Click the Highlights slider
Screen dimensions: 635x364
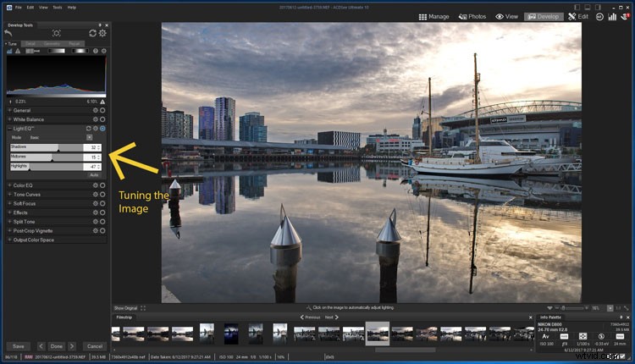click(x=47, y=167)
